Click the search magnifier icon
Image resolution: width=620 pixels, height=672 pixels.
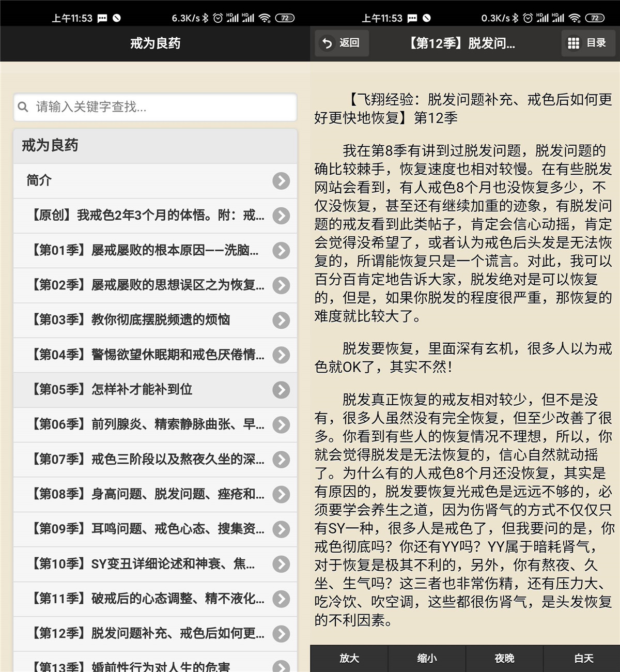click(x=23, y=107)
